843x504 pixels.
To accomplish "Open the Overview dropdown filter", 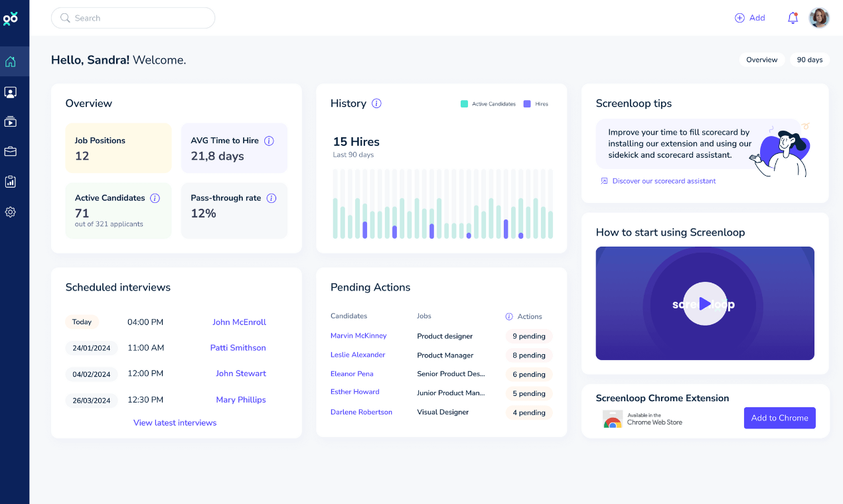I will [x=761, y=60].
